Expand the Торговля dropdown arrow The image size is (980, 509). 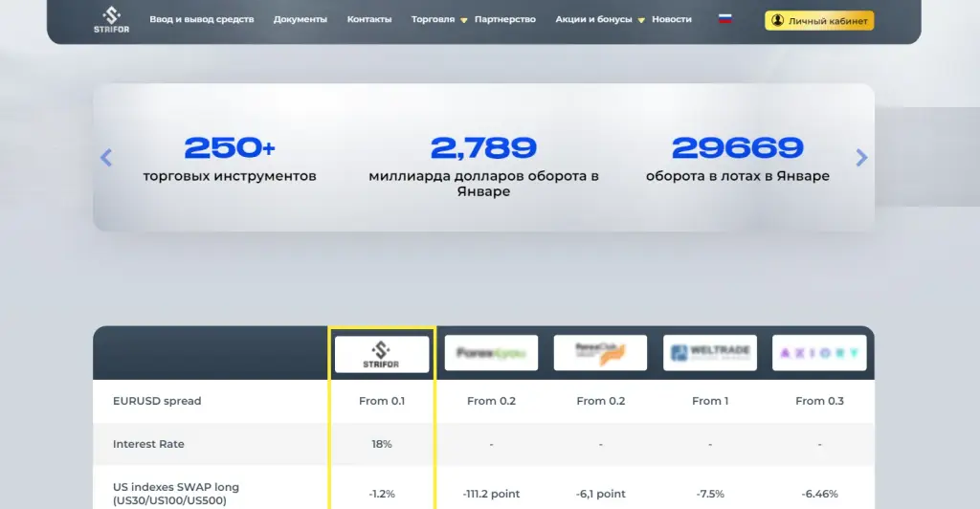[464, 21]
